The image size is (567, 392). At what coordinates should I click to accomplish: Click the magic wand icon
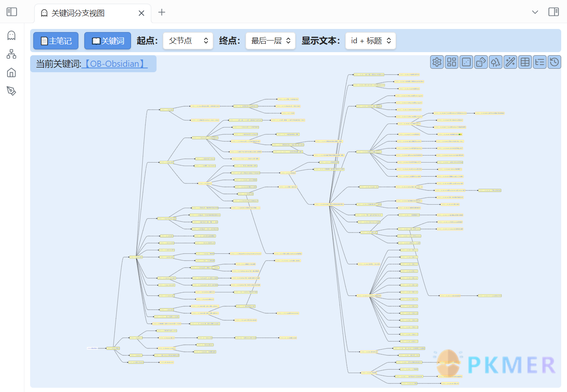(x=510, y=62)
